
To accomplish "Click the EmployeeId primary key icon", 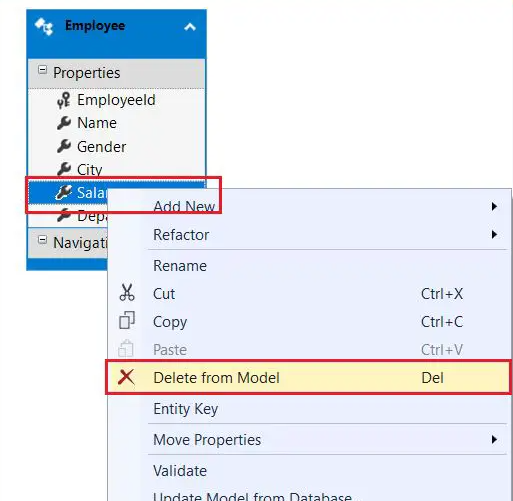I will click(x=63, y=100).
